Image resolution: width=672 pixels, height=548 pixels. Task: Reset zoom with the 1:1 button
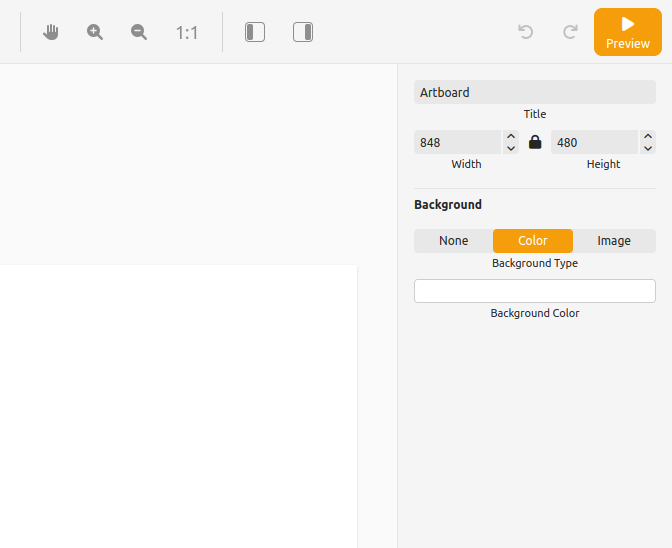[x=187, y=33]
